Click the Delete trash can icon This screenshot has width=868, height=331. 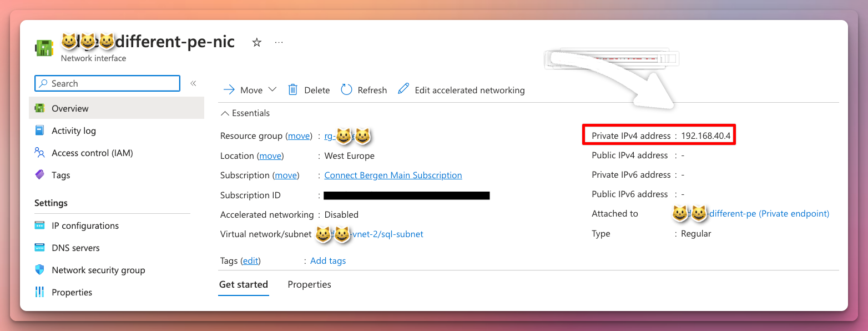click(x=293, y=90)
